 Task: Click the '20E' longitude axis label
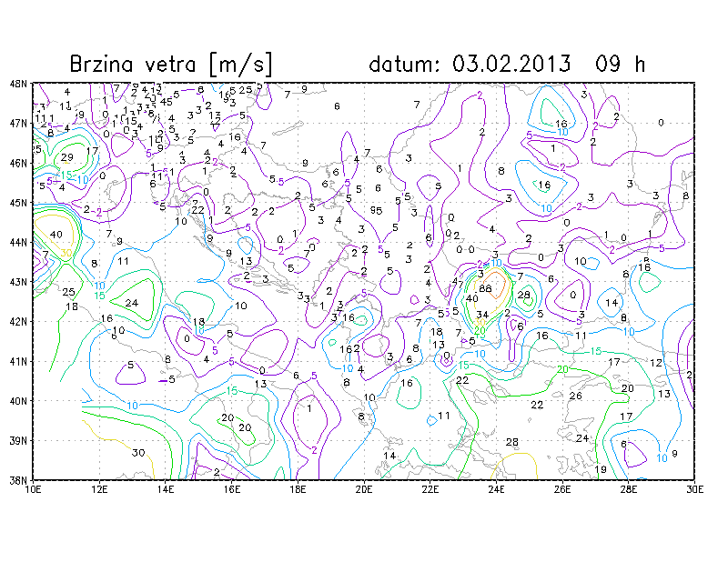[x=364, y=489]
